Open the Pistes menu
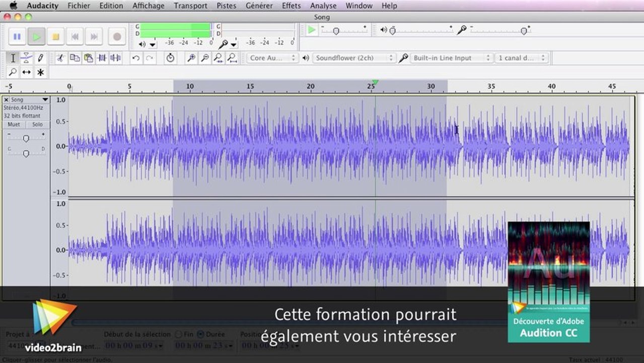644x363 pixels. coord(227,6)
